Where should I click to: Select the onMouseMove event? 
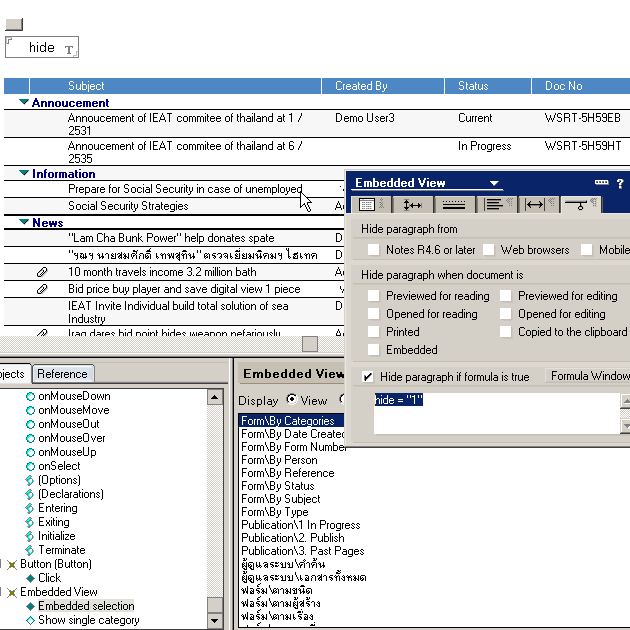pyautogui.click(x=74, y=410)
